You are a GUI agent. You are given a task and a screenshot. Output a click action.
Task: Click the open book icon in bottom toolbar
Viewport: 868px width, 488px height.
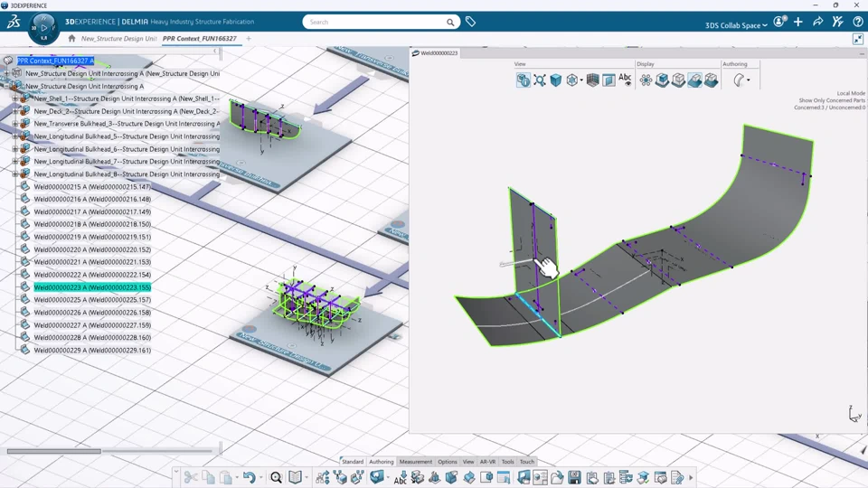click(295, 477)
